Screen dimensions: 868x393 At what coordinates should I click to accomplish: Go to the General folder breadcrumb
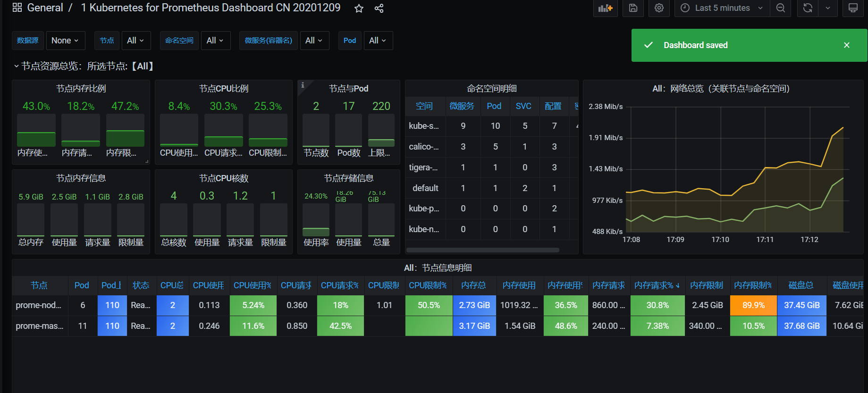[x=45, y=8]
